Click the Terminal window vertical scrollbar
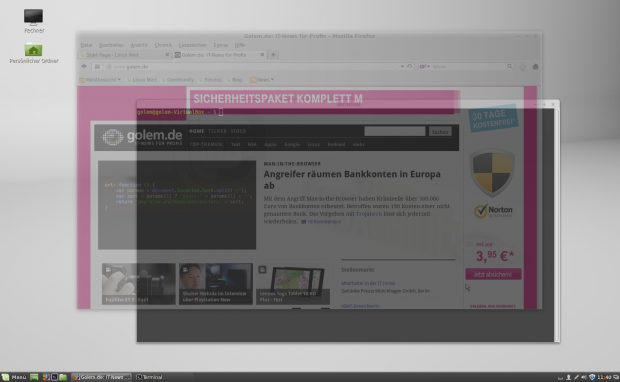 coord(557,225)
